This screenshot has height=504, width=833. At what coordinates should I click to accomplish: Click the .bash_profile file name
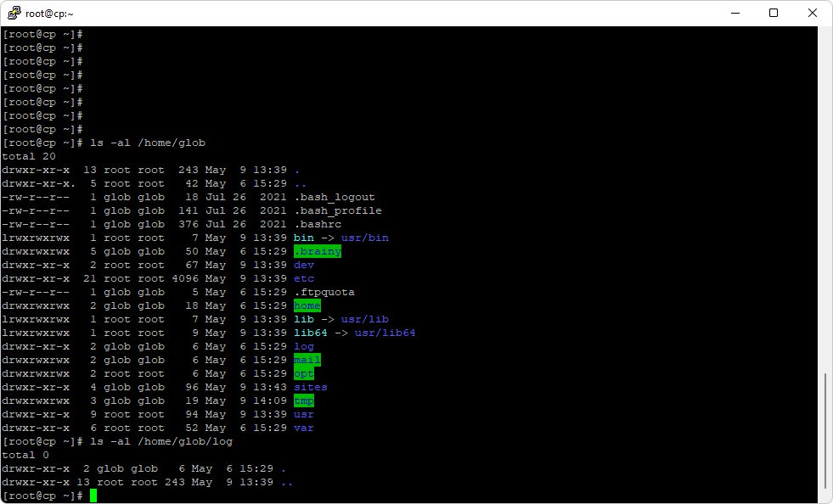tap(338, 210)
